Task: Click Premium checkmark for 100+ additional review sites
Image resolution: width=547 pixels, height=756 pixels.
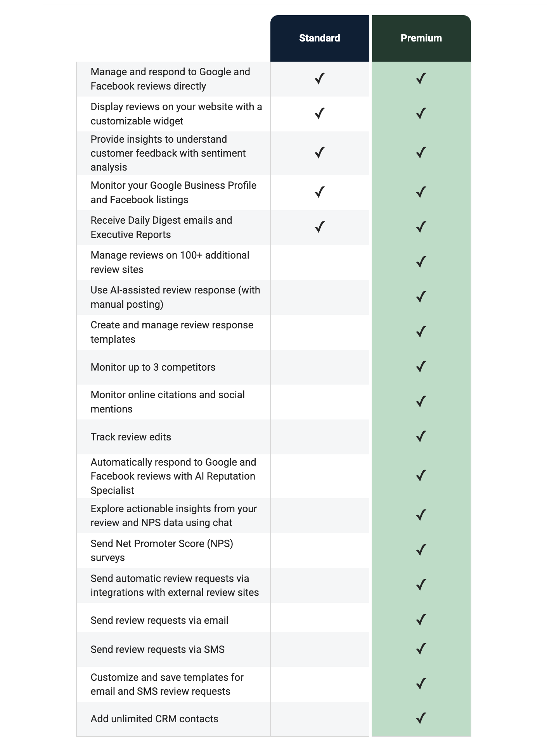Action: 421,262
